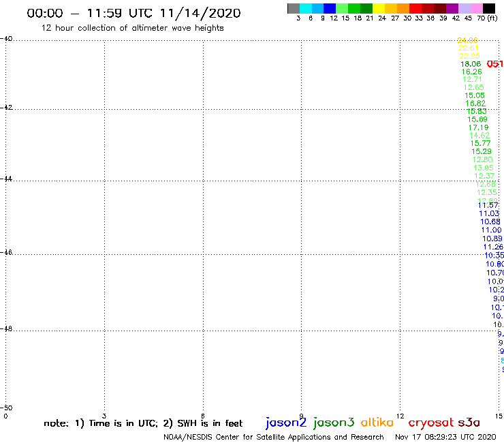504x443 pixels.
Task: Click the gray swatch in the color legend
Action: (294, 8)
